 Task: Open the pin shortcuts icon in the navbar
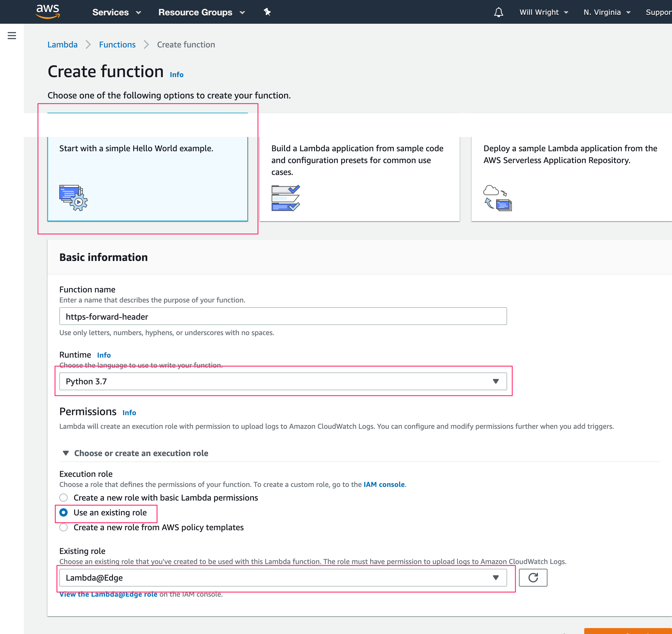click(267, 12)
